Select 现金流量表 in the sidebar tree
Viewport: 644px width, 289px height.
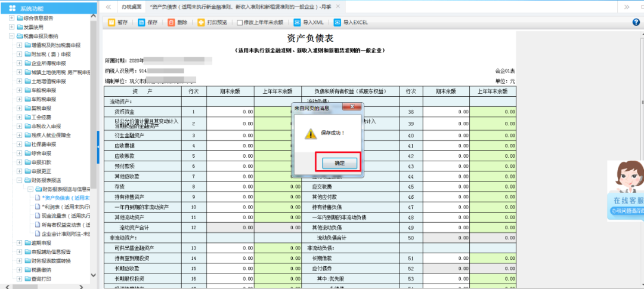pos(66,216)
